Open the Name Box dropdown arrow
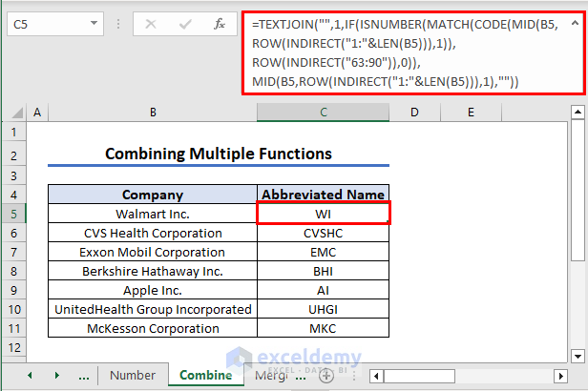The height and width of the screenshot is (391, 588). click(94, 24)
